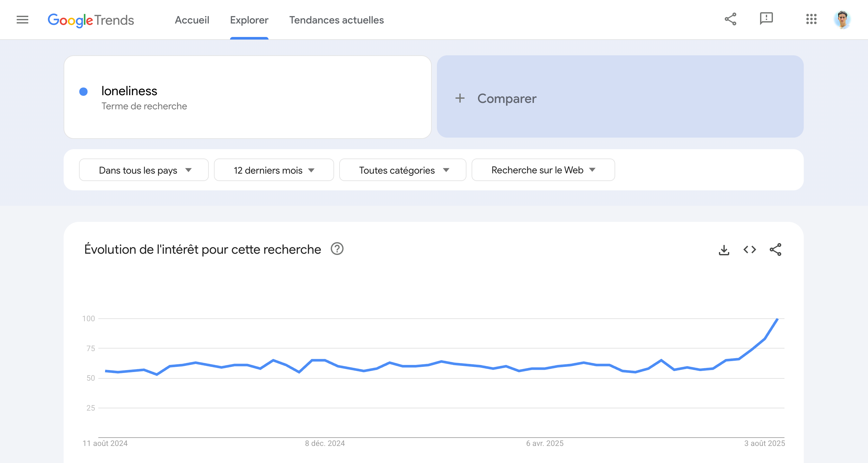Go to the Accueil tab
868x463 pixels.
192,20
